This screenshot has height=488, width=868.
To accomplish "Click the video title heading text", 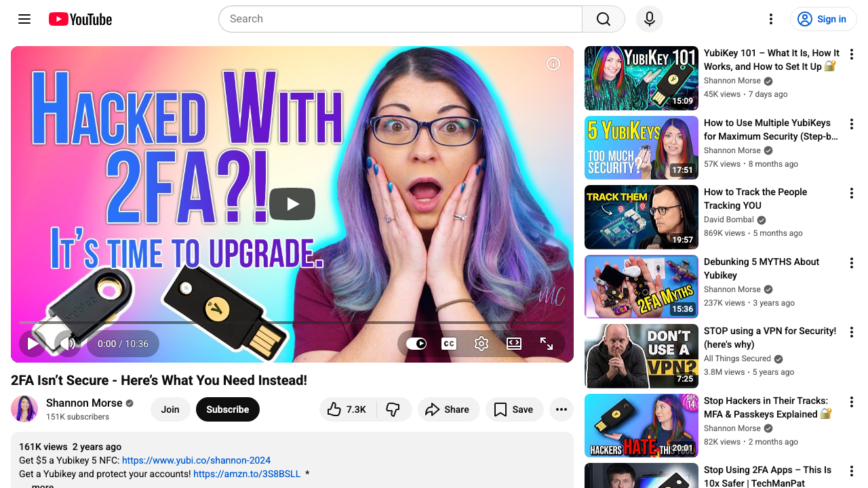I will 159,380.
